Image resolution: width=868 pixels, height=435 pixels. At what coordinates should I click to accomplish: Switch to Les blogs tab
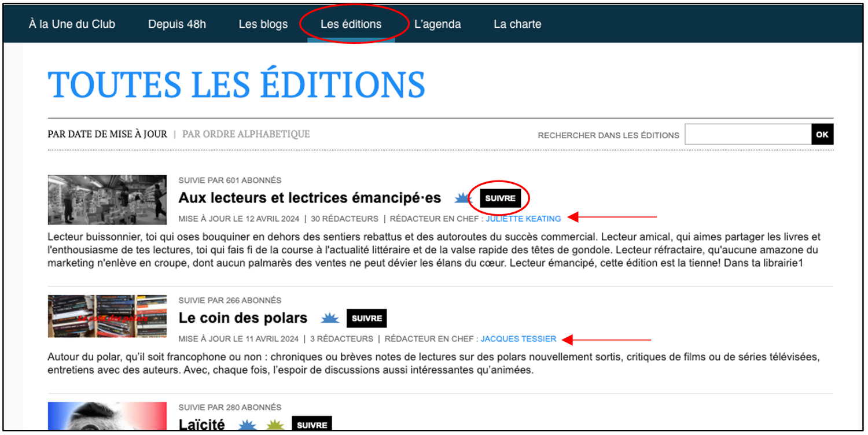[x=263, y=24]
